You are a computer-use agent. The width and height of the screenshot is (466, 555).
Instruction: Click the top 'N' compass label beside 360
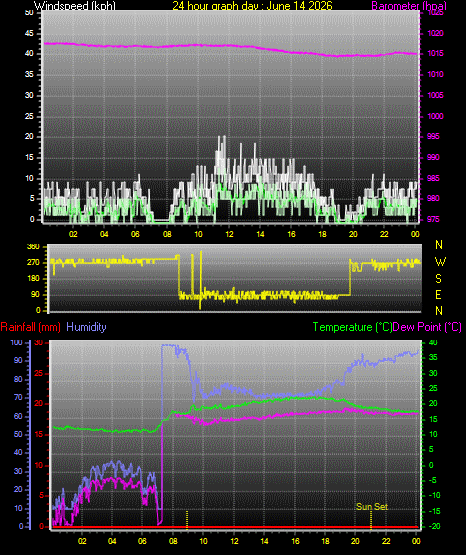439,245
